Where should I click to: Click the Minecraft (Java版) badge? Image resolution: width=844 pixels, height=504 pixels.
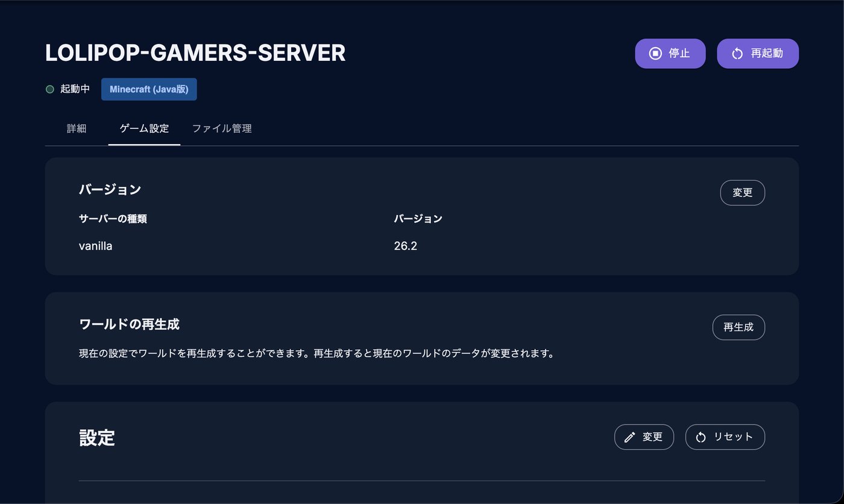click(x=149, y=89)
